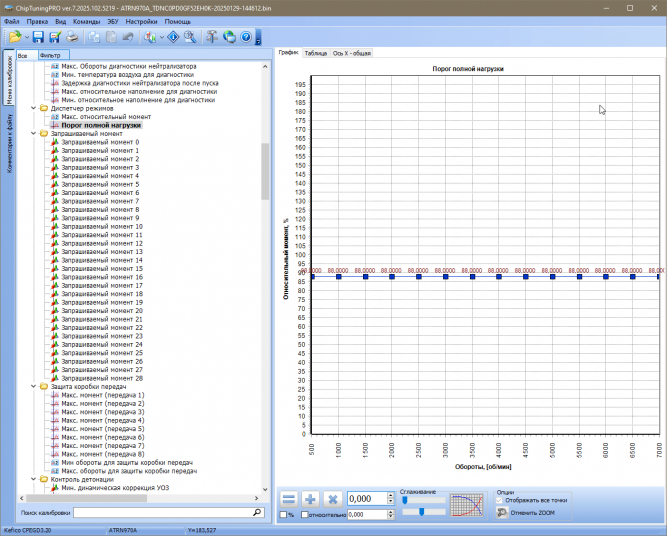Collapse the Диспетчер режимов folder
Viewport: 667px width, 536px height.
34,108
